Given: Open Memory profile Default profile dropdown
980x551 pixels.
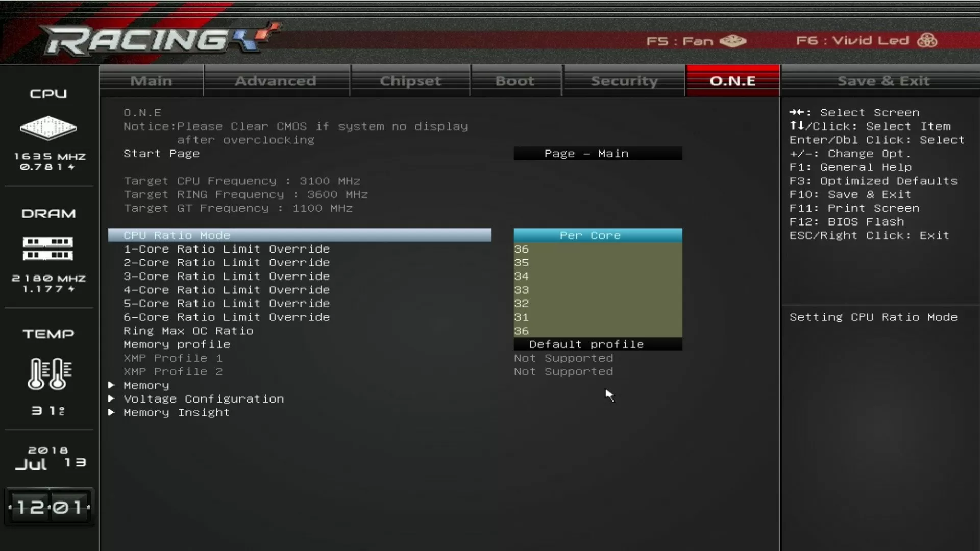Looking at the screenshot, I should [597, 344].
